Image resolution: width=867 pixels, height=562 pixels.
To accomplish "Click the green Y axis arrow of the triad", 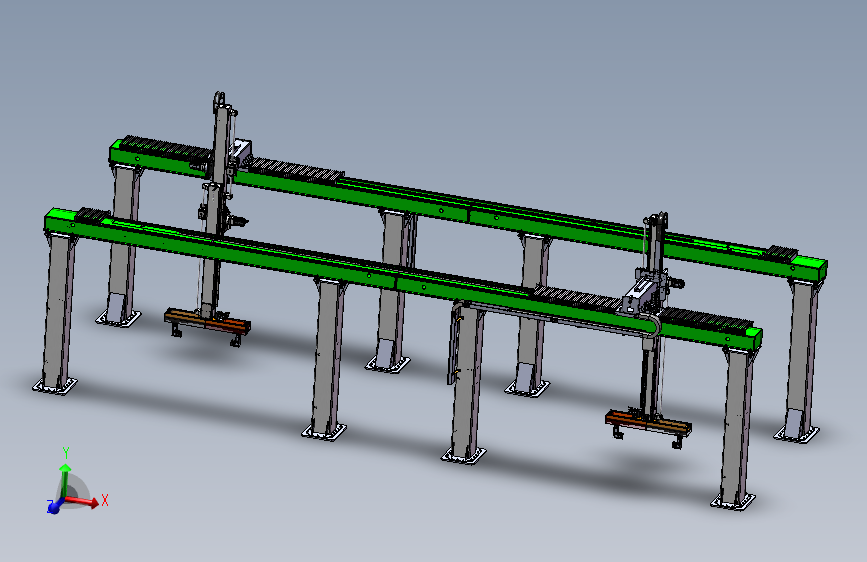I will pyautogui.click(x=65, y=480).
